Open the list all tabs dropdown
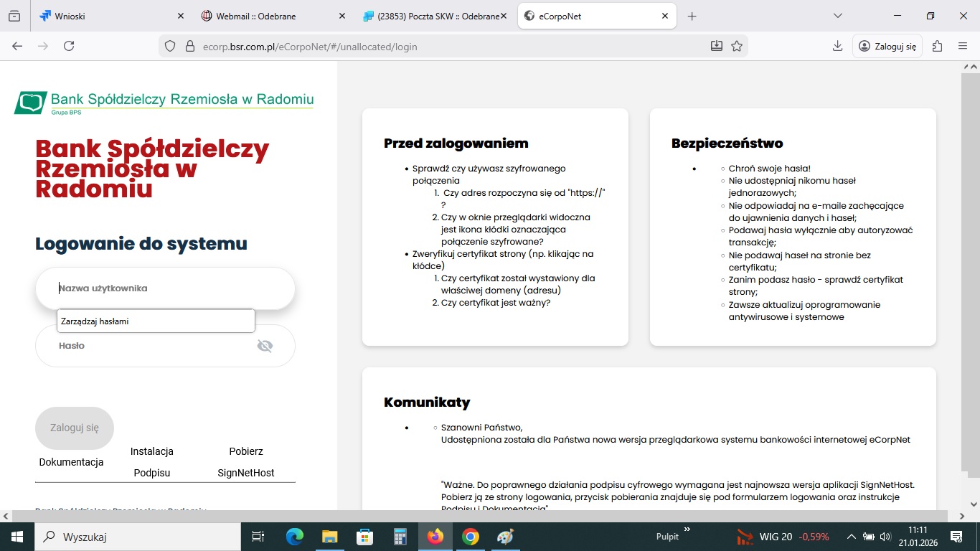 pyautogui.click(x=837, y=16)
